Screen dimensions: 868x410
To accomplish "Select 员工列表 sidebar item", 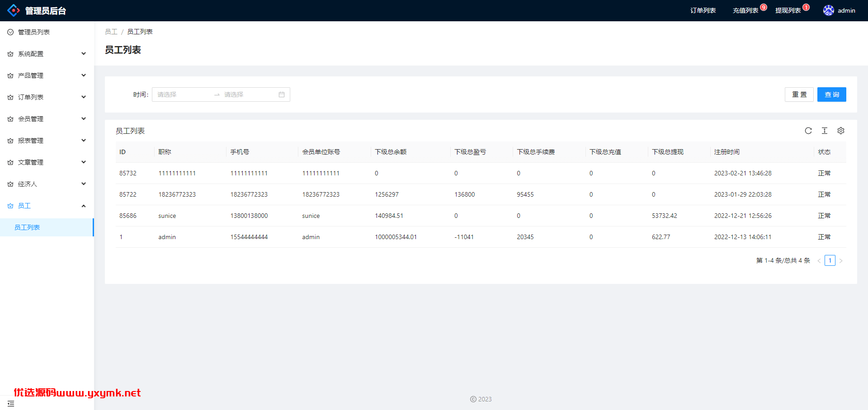I will pos(47,227).
